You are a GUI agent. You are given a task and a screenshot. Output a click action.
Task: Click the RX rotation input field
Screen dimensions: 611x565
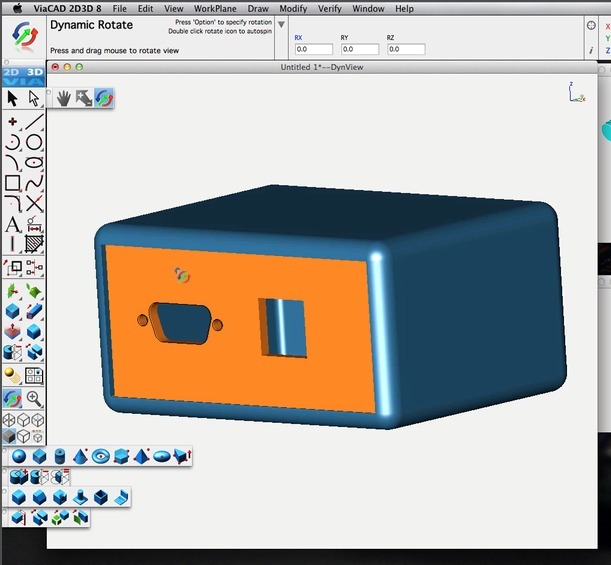click(314, 49)
